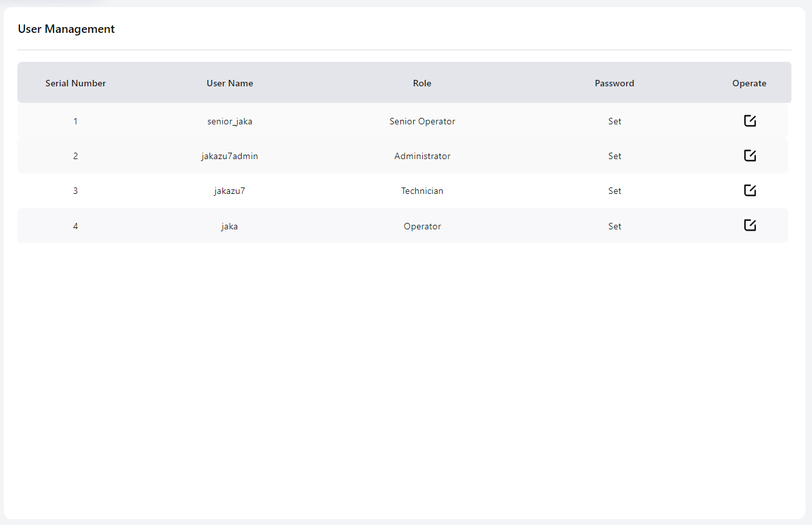
Task: Click Operator role in the jaka row
Action: (422, 226)
